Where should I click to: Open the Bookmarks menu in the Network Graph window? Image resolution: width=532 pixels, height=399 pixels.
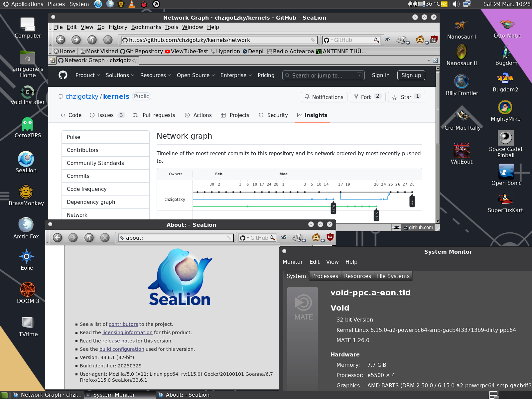coord(146,27)
